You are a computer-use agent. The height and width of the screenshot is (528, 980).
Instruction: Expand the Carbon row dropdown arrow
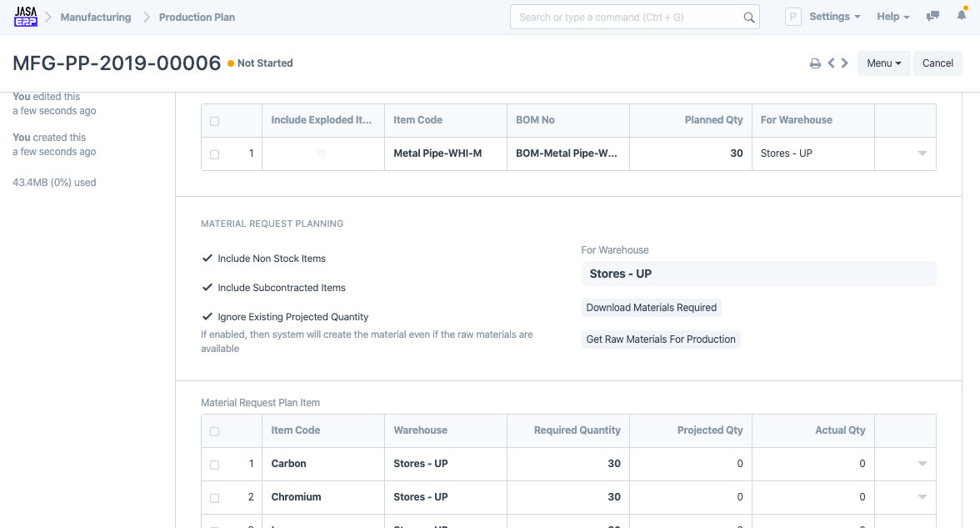[922, 464]
